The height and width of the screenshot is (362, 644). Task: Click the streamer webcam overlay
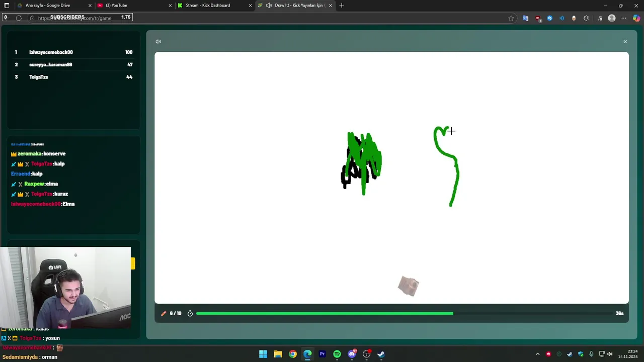tap(65, 288)
